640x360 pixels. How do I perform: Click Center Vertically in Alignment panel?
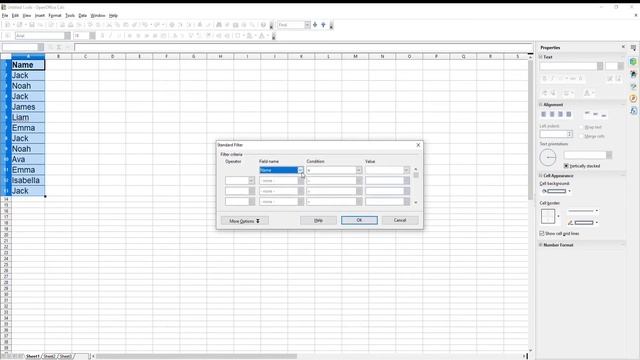tap(596, 114)
